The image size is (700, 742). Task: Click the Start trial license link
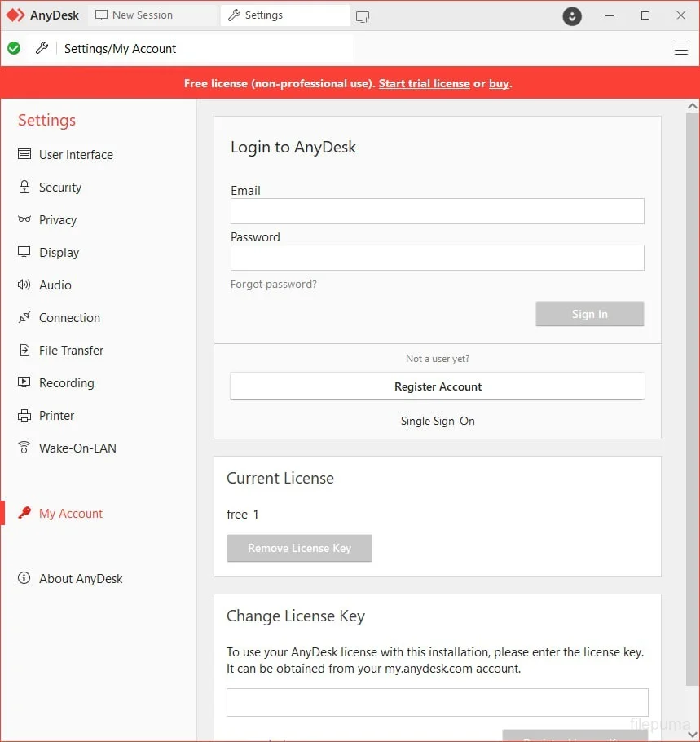(425, 83)
